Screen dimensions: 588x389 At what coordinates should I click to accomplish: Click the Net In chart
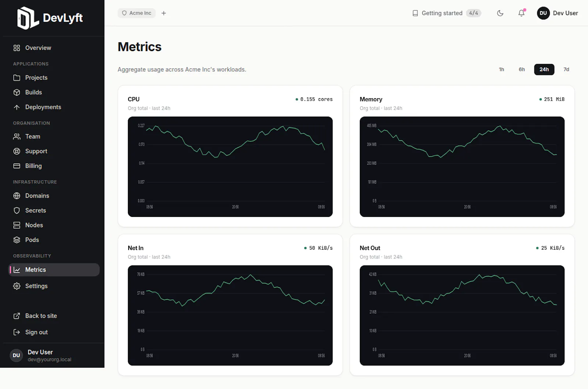tap(230, 315)
